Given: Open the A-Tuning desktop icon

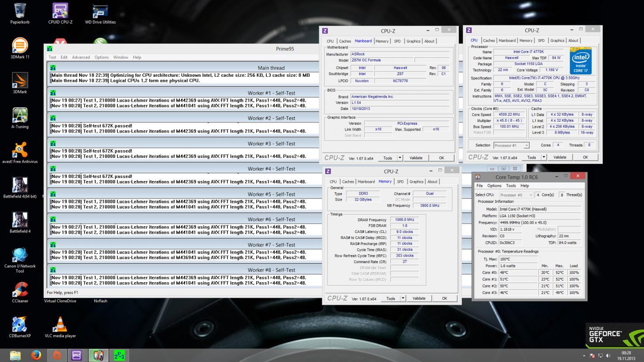Looking at the screenshot, I should pos(20,118).
